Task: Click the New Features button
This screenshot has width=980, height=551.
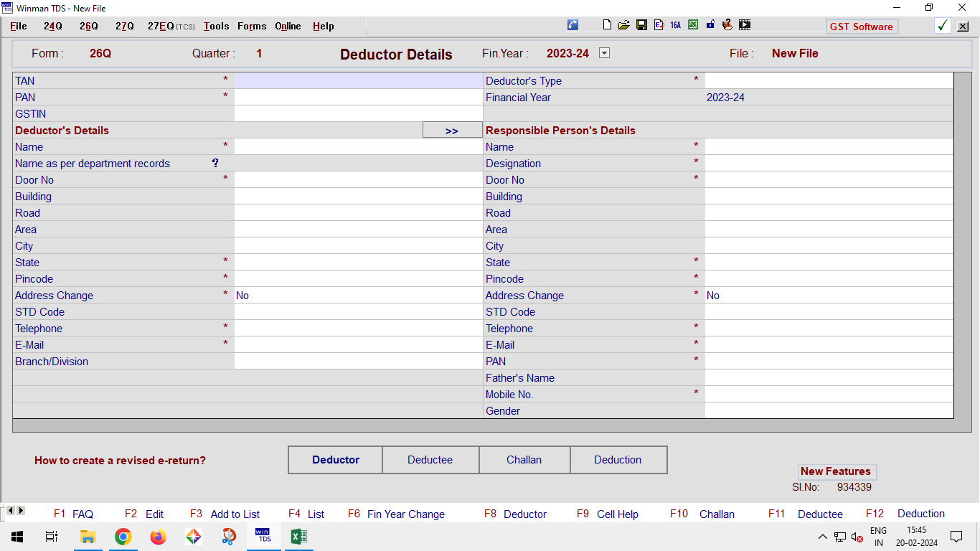Action: pyautogui.click(x=835, y=471)
